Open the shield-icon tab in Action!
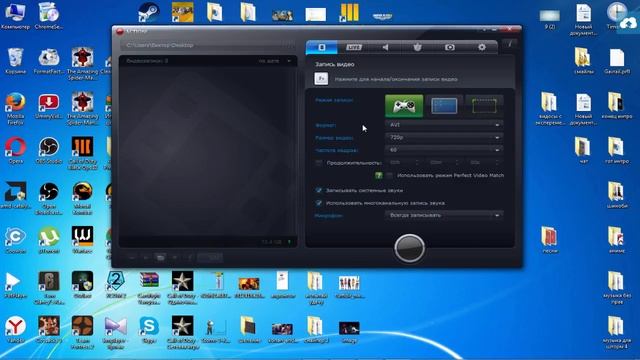Image resolution: width=640 pixels, height=360 pixels. pyautogui.click(x=417, y=47)
